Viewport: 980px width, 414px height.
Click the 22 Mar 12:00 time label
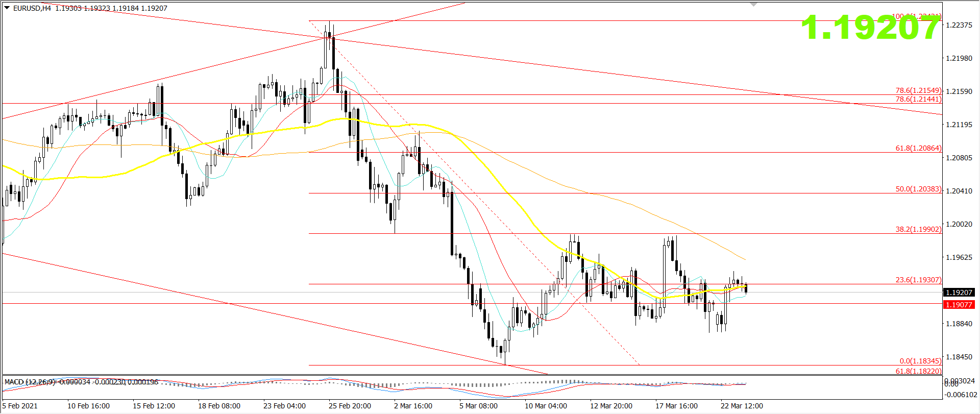tap(742, 406)
